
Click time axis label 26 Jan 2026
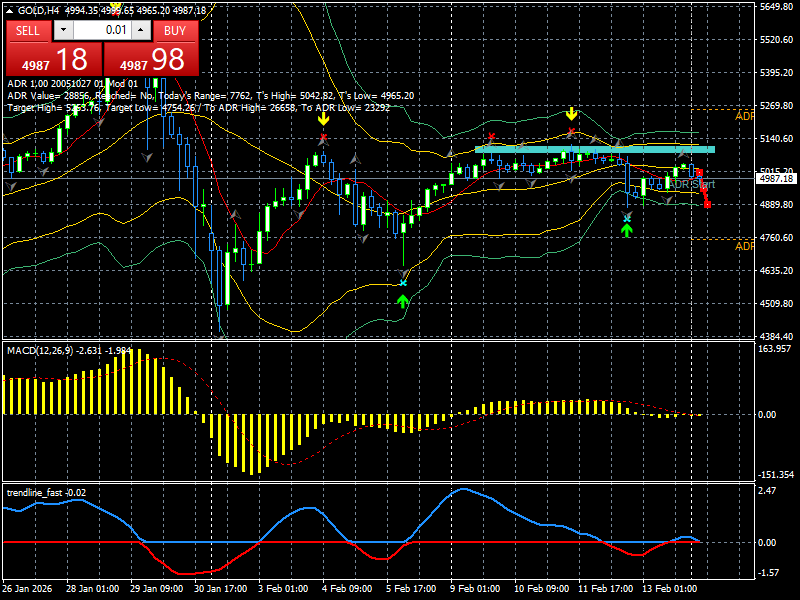point(27,589)
